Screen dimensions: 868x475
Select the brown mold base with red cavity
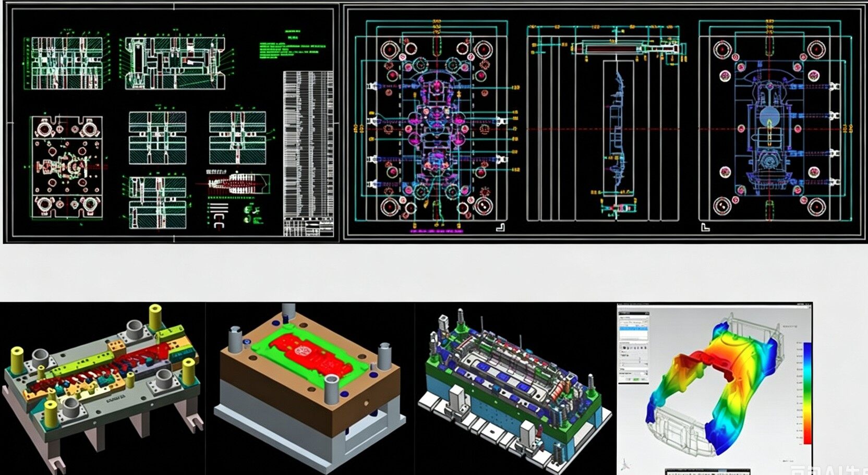pyautogui.click(x=310, y=388)
